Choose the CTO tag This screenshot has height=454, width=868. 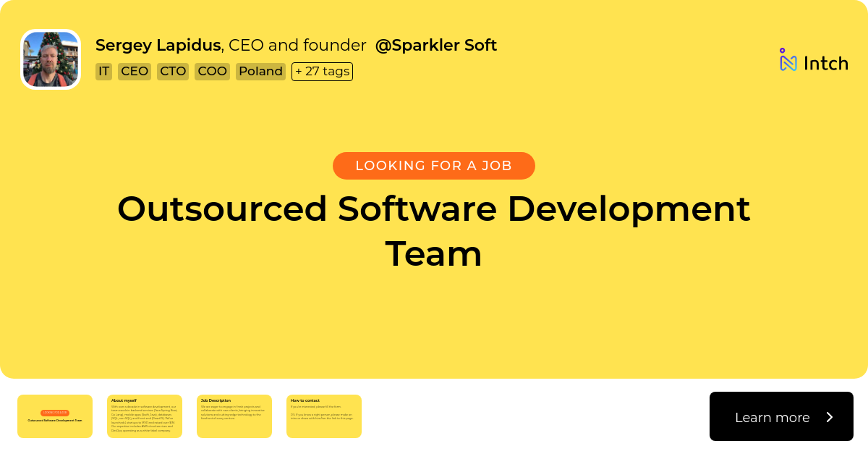coord(173,72)
